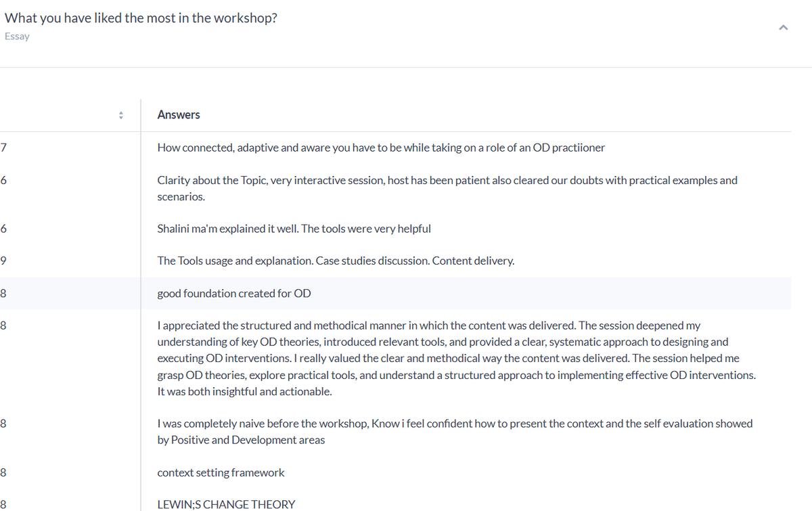Click score 8 beside good foundation answer
The height and width of the screenshot is (511, 812).
click(x=4, y=294)
